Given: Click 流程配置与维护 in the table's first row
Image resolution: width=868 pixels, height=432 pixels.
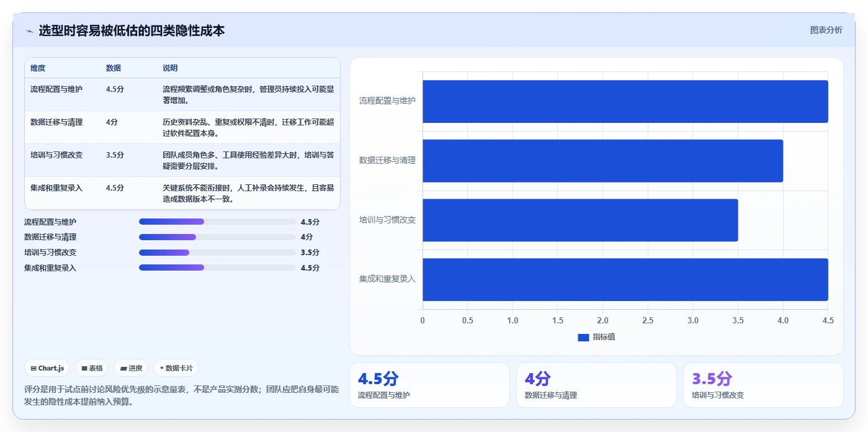Looking at the screenshot, I should pos(56,89).
